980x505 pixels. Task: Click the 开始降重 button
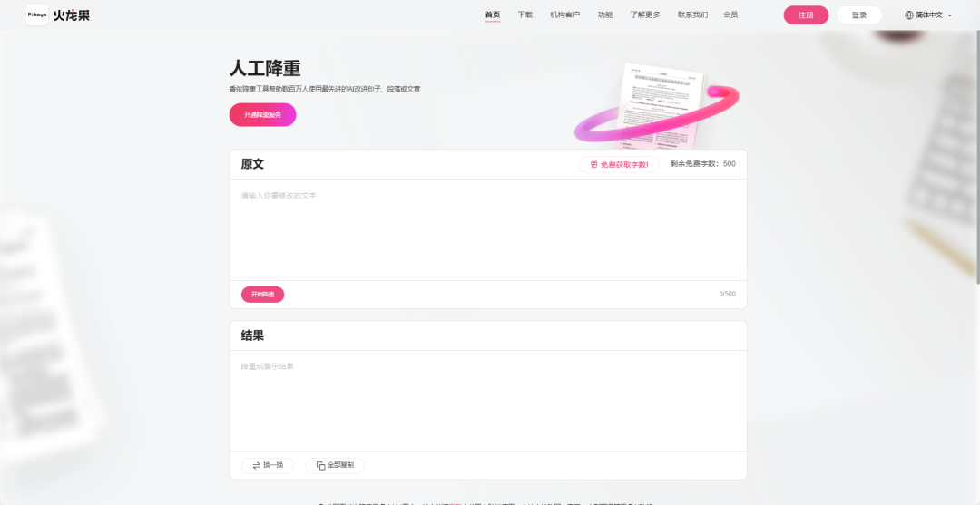(262, 295)
